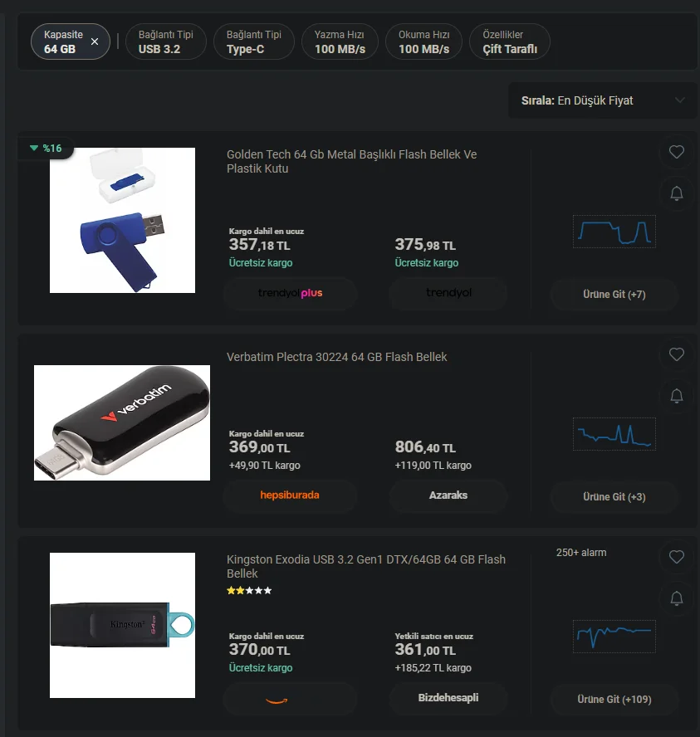Viewport: 700px width, 737px height.
Task: Remove the 64 GB Kapasite filter
Action: tap(95, 41)
